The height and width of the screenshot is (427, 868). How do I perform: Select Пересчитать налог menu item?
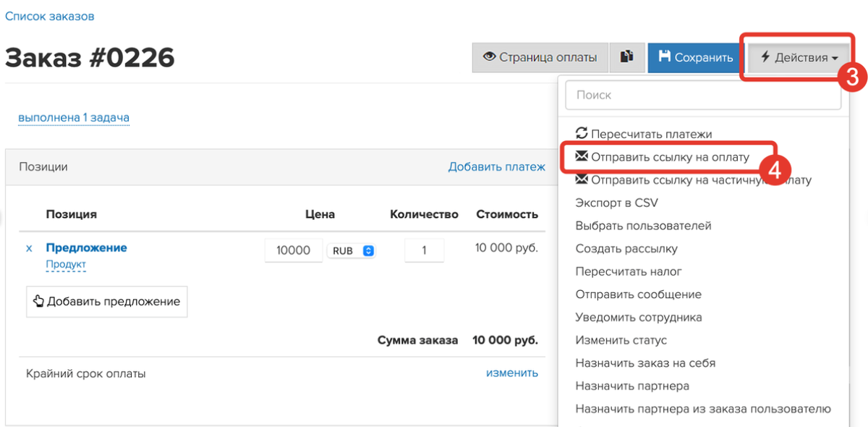coord(629,271)
